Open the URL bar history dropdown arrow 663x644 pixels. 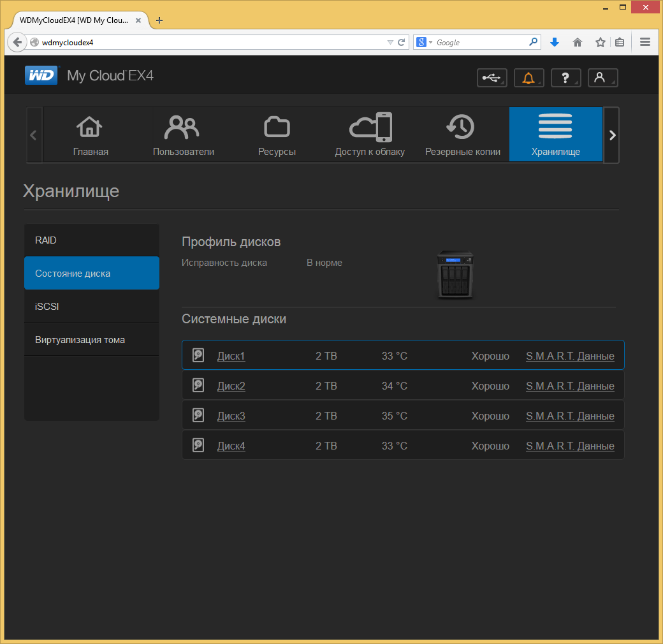[x=390, y=43]
